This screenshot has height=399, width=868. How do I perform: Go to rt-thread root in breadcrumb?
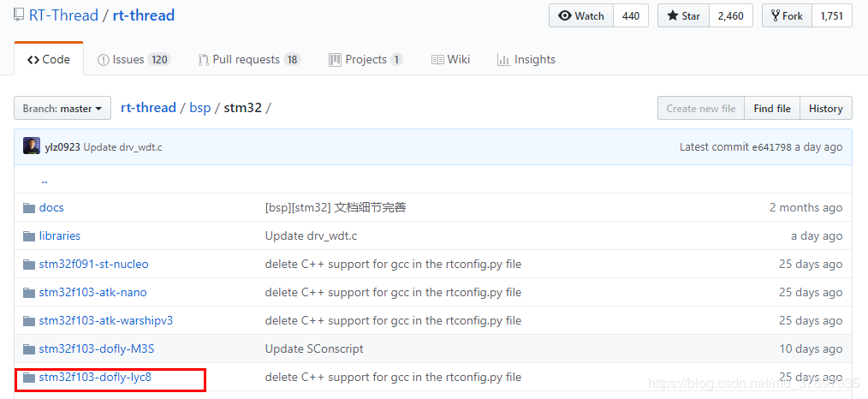(148, 107)
